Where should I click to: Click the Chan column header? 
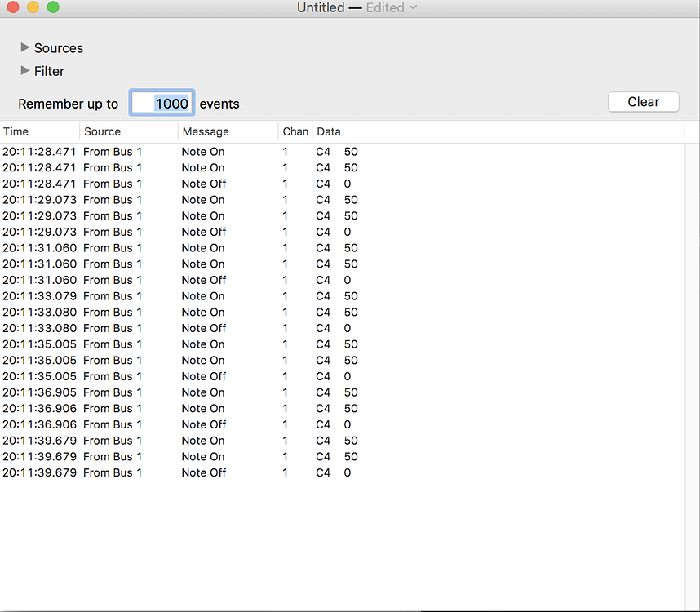pos(295,131)
